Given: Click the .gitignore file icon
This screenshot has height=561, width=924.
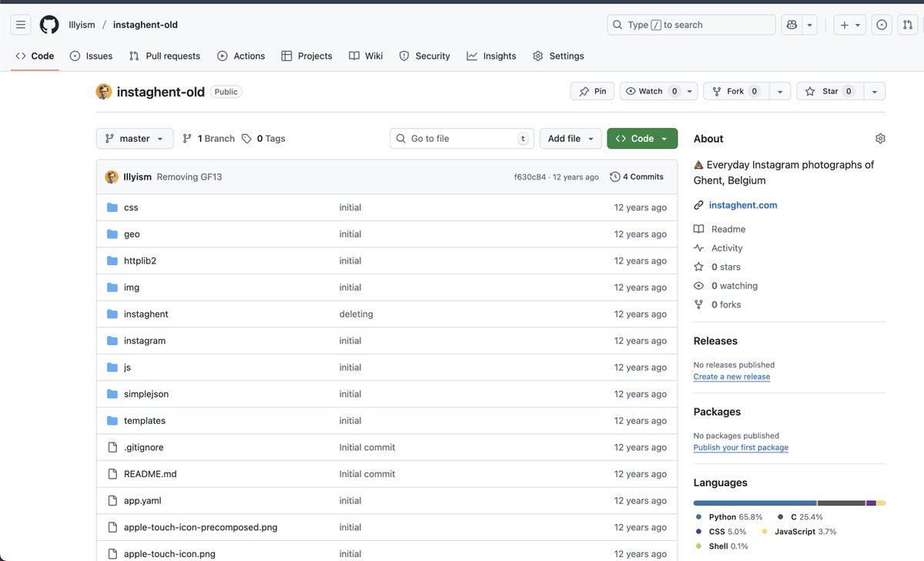Looking at the screenshot, I should tap(112, 447).
